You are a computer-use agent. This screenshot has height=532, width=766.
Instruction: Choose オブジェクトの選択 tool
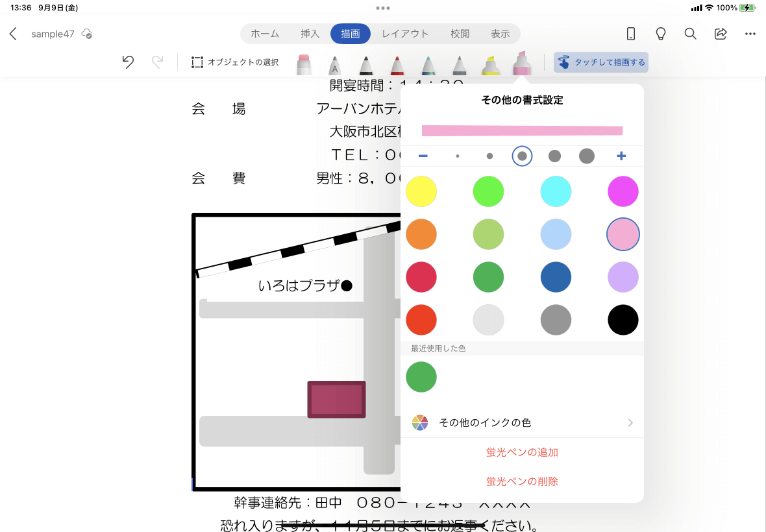(235, 62)
